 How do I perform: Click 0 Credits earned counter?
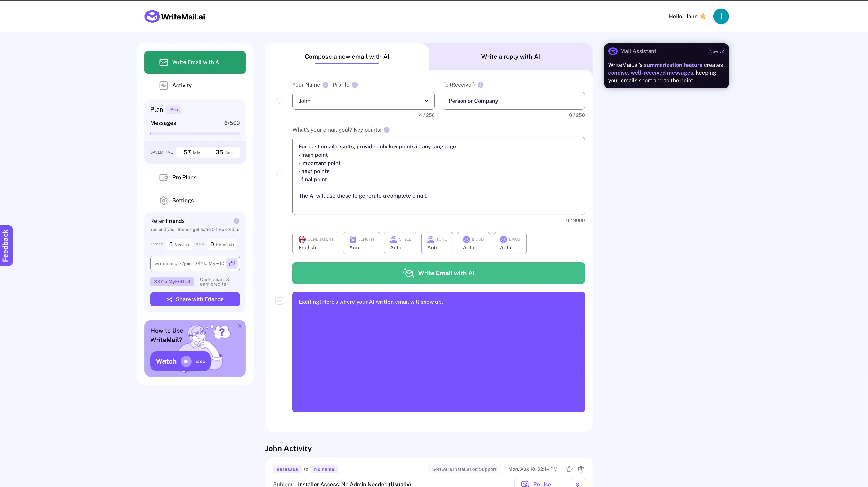[179, 244]
